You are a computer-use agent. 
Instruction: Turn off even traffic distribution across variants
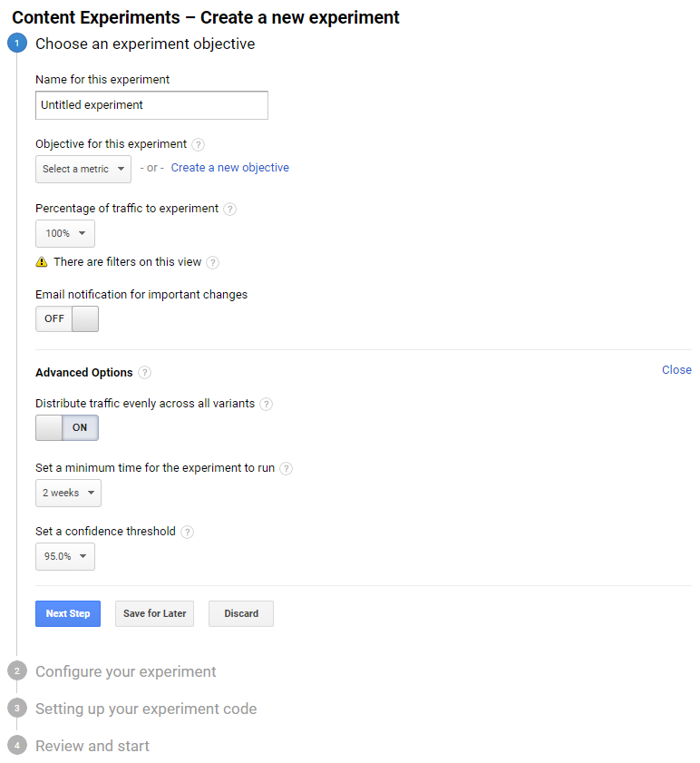pos(52,427)
